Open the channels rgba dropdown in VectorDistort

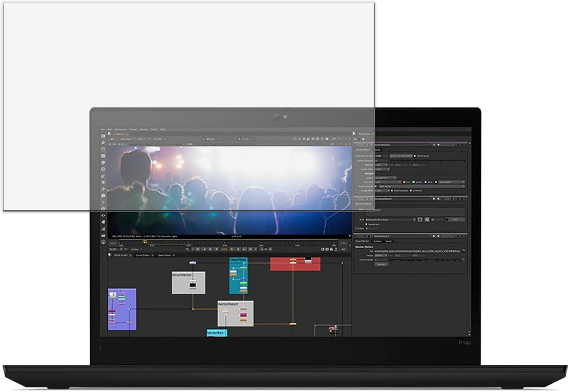pos(388,182)
